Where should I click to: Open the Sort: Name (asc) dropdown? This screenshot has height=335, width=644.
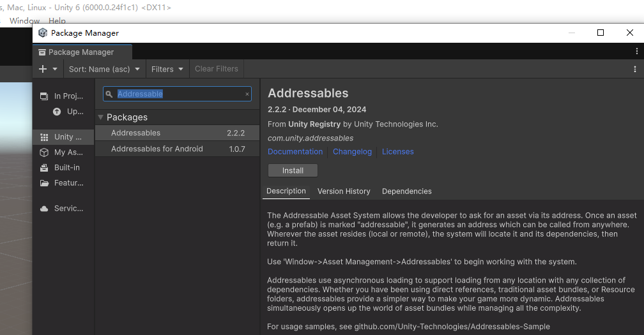[104, 69]
